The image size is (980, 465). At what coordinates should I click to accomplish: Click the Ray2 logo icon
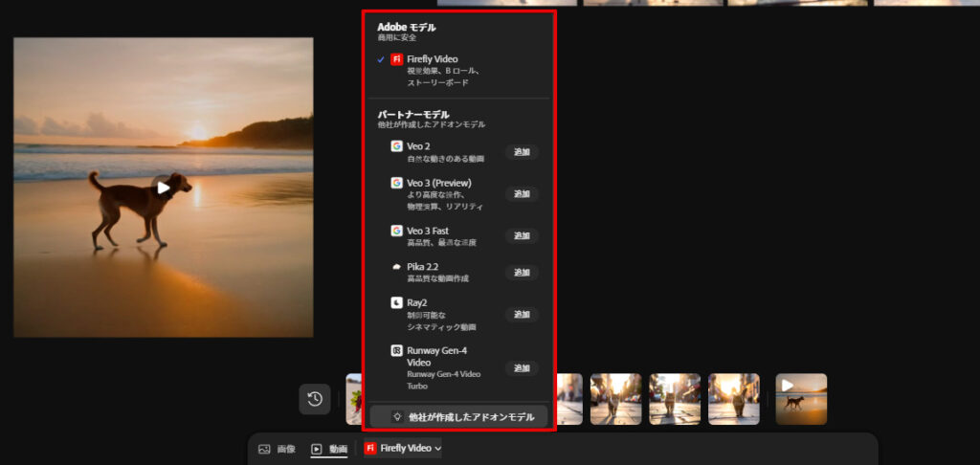[396, 302]
